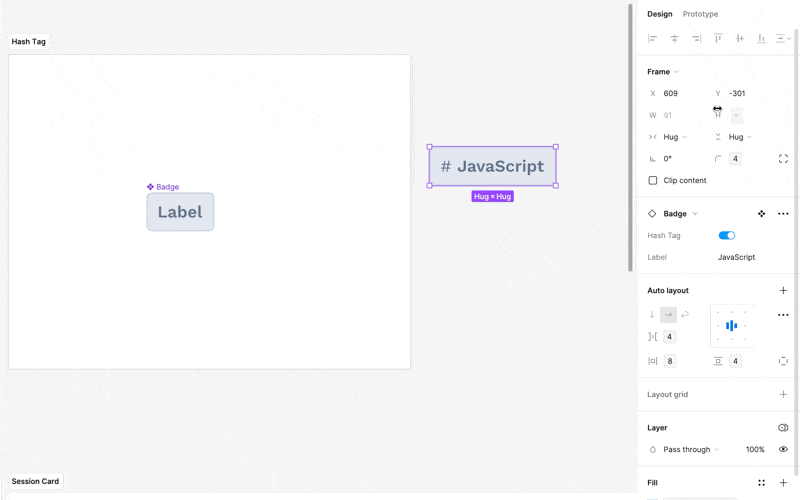800x500 pixels.
Task: Select the Hash Tag frame label
Action: (29, 41)
